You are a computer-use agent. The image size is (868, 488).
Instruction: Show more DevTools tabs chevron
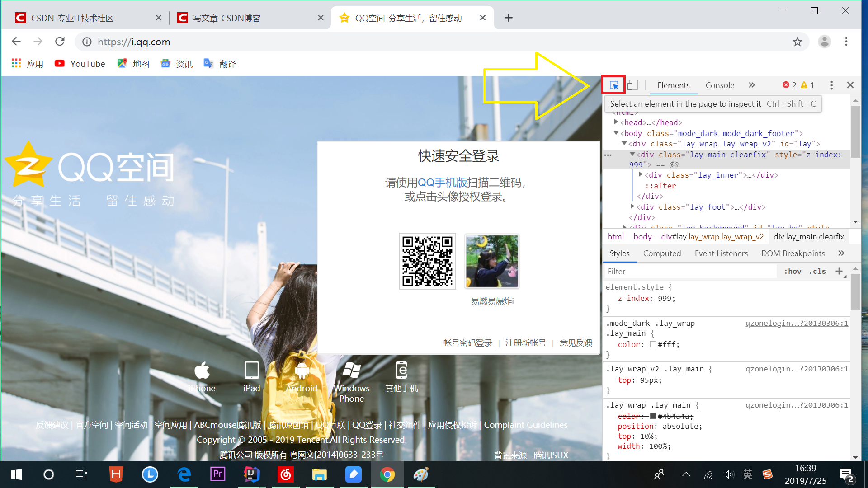tap(751, 85)
